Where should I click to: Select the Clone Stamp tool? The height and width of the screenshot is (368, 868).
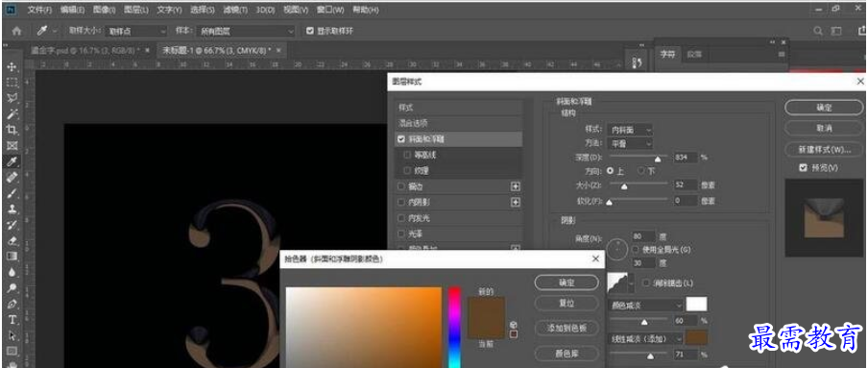[x=12, y=209]
